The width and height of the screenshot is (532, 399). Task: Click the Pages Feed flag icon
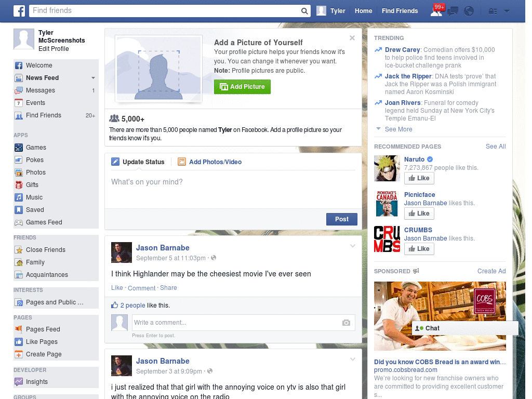[19, 329]
